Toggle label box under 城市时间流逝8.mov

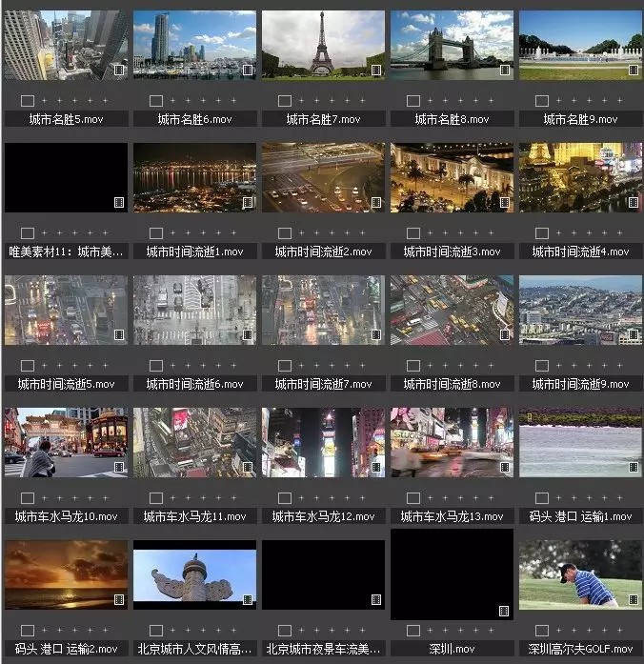coord(413,366)
